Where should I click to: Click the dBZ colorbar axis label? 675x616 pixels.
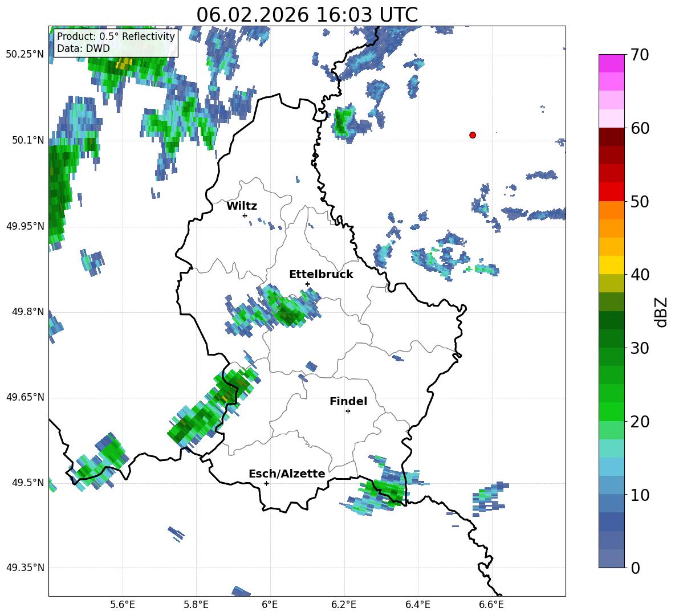pos(660,312)
